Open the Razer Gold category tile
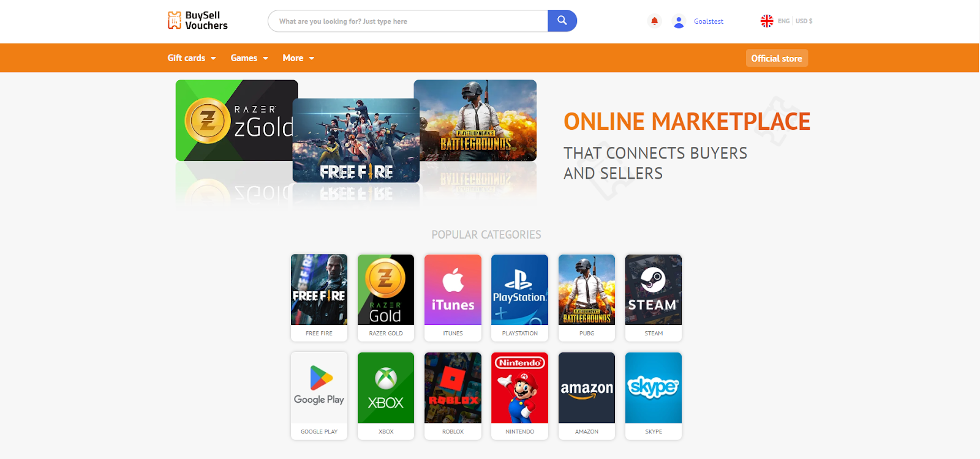The image size is (980, 459). [386, 297]
